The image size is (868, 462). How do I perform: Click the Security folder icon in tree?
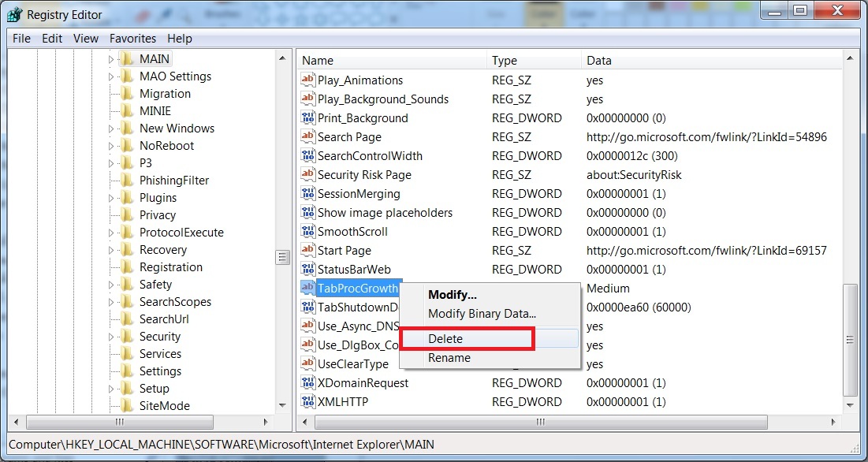(x=127, y=337)
